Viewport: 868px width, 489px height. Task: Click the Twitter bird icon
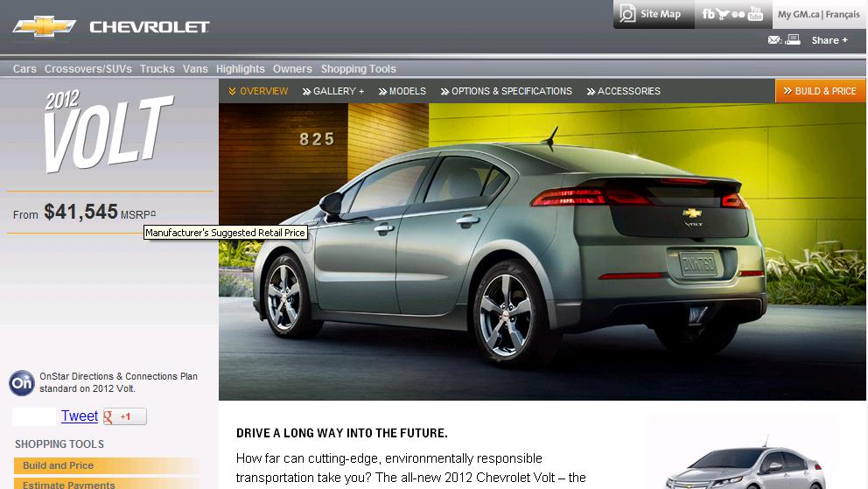pyautogui.click(x=723, y=14)
